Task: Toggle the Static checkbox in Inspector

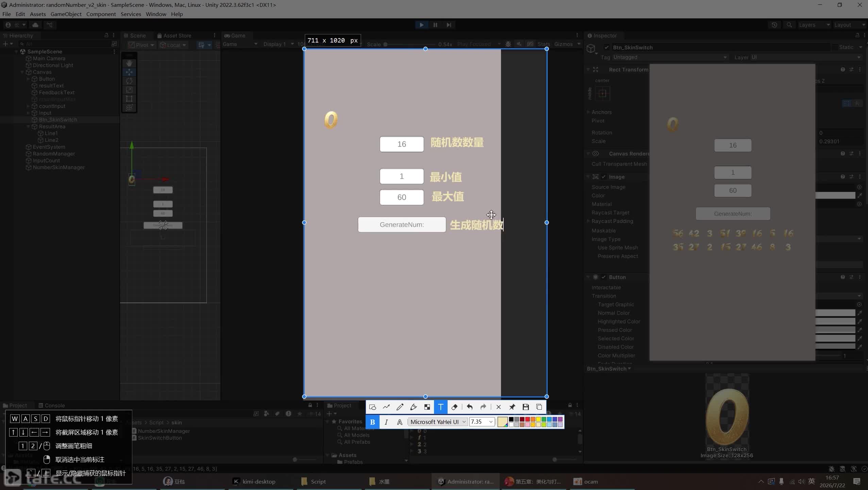Action: (835, 47)
